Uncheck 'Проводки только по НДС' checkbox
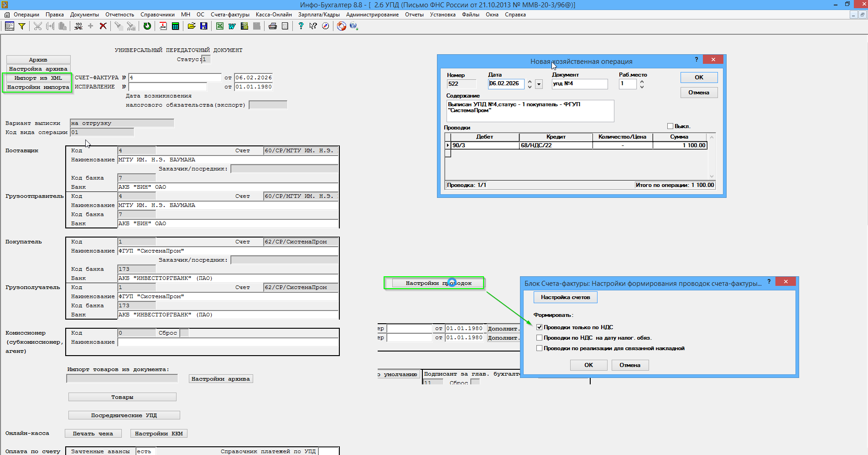868x455 pixels. click(x=539, y=327)
